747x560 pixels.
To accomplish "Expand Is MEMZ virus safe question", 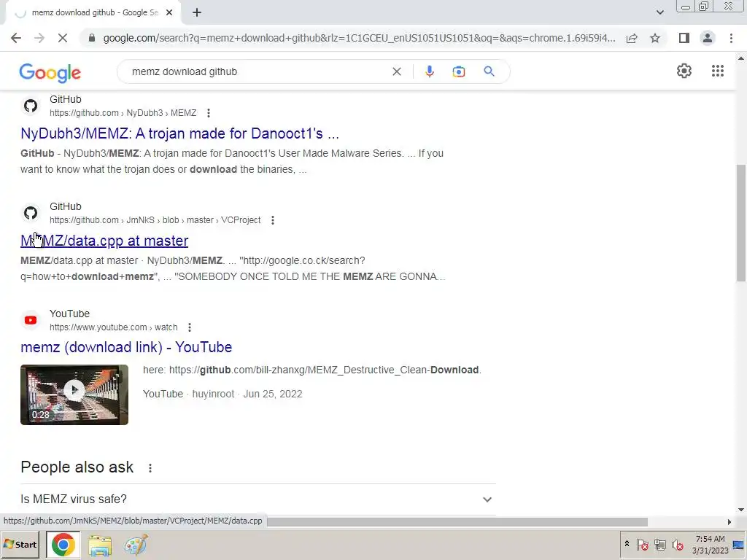I will tap(258, 499).
